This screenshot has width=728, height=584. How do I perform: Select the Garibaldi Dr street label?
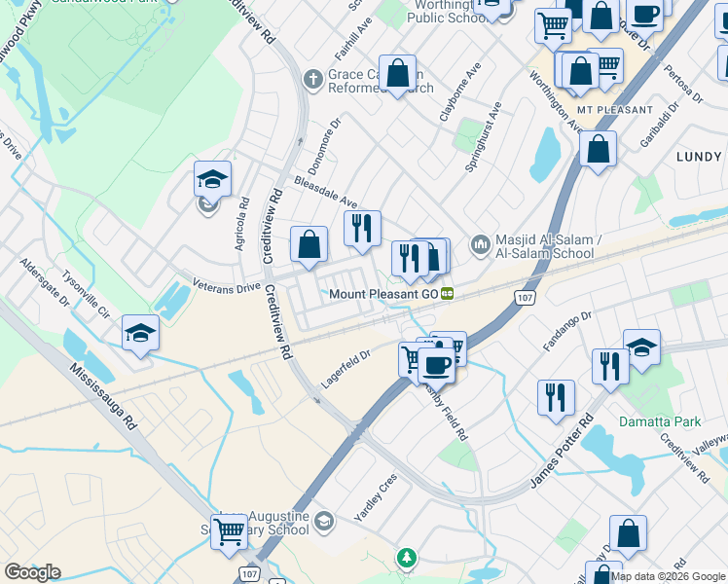(659, 125)
